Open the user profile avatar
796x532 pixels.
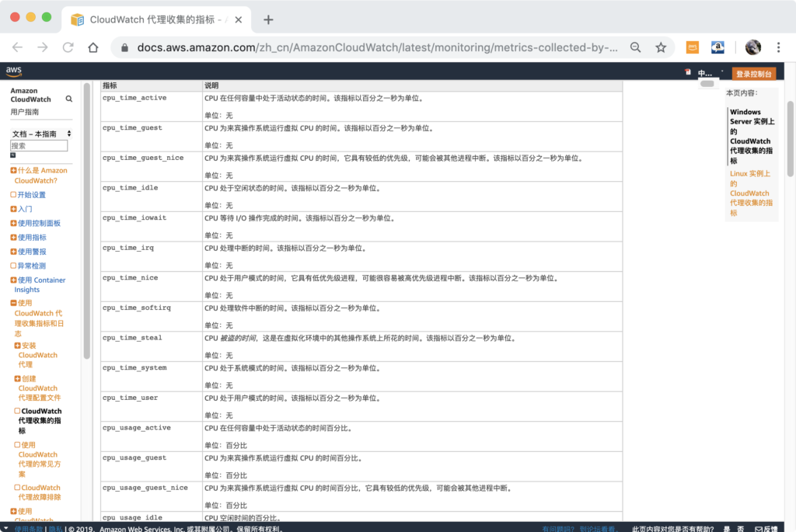click(752, 47)
